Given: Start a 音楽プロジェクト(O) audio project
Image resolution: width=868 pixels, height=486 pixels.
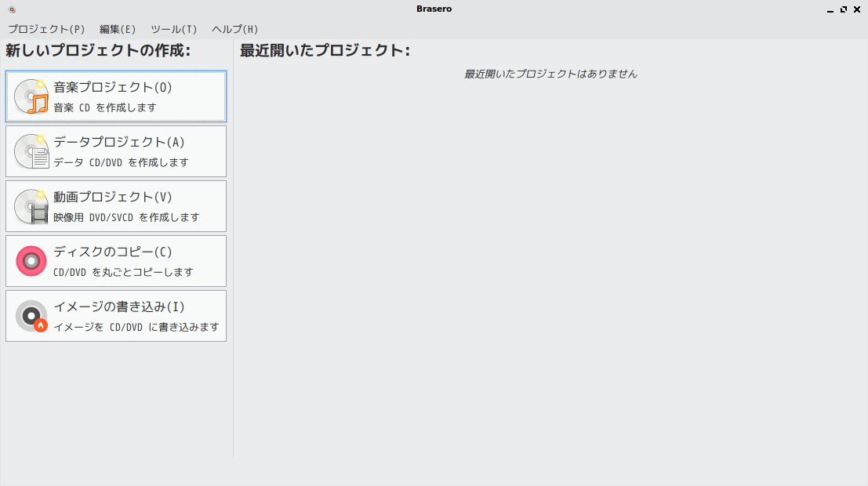Looking at the screenshot, I should [x=116, y=96].
